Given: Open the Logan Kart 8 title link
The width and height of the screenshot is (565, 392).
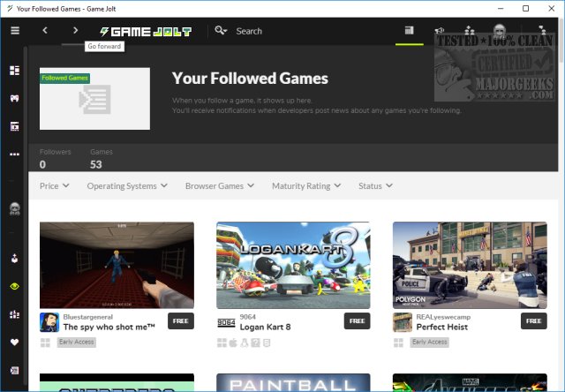Looking at the screenshot, I should (265, 328).
